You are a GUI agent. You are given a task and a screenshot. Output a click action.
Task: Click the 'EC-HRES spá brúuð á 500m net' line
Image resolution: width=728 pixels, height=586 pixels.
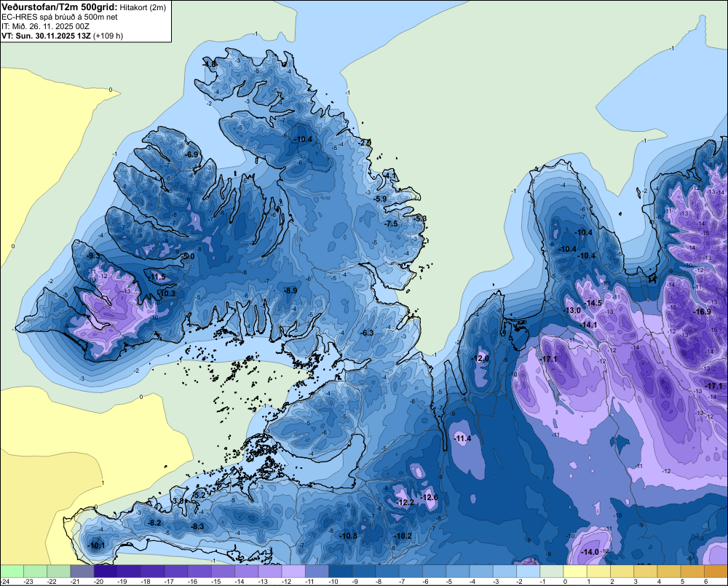tap(60, 17)
